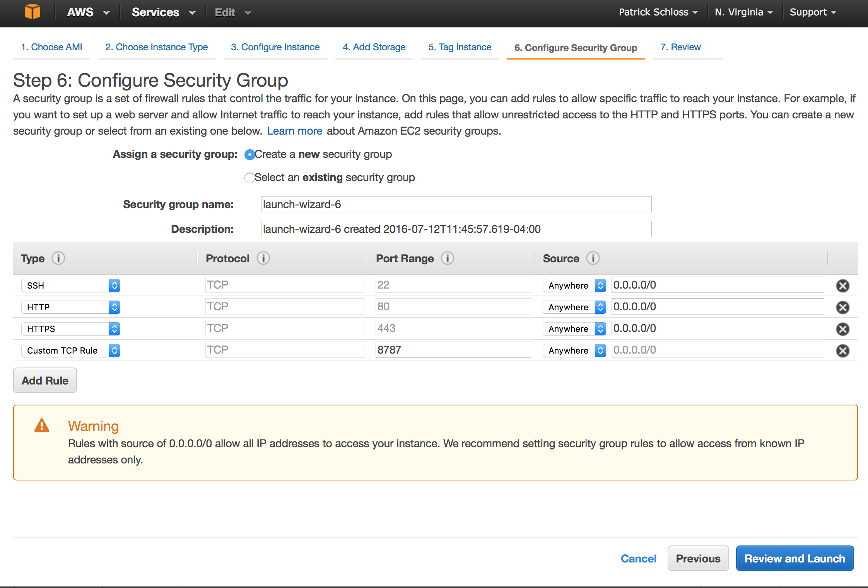868x588 pixels.
Task: Click the Add Rule button
Action: [44, 380]
